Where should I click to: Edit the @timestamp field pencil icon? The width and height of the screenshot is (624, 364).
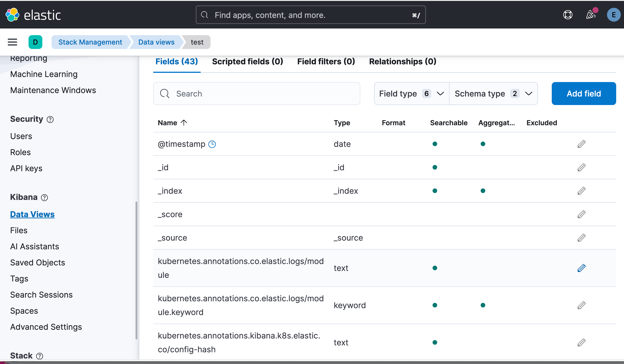(581, 144)
